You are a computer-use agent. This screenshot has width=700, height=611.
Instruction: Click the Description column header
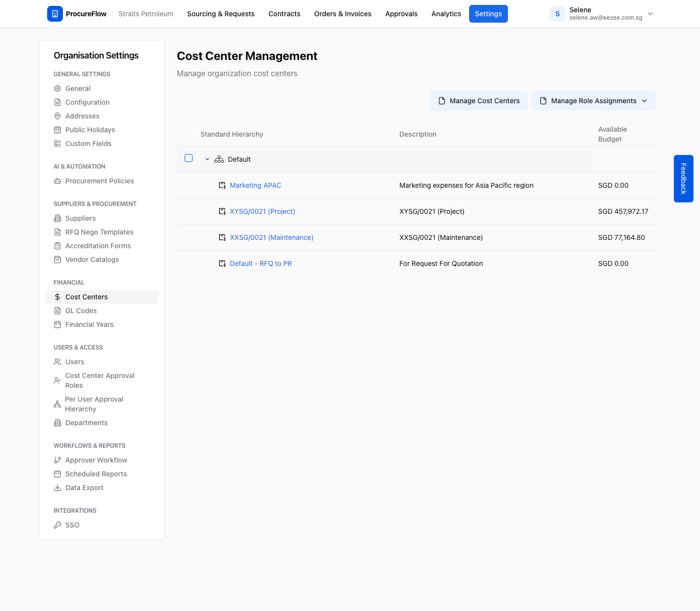418,134
